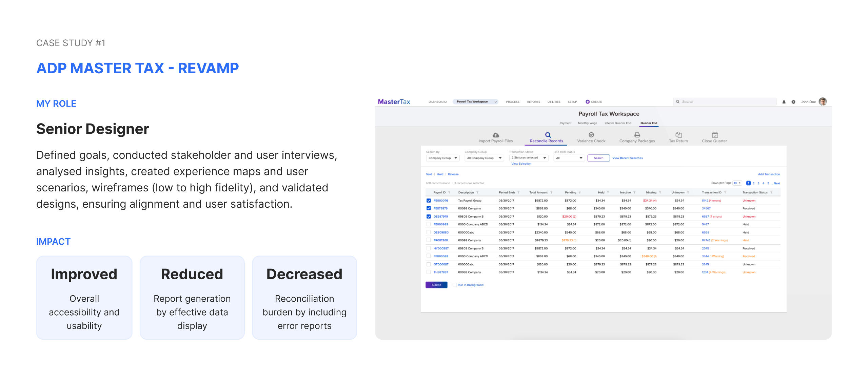Open the 2 Statuses selected dropdown

pyautogui.click(x=528, y=158)
